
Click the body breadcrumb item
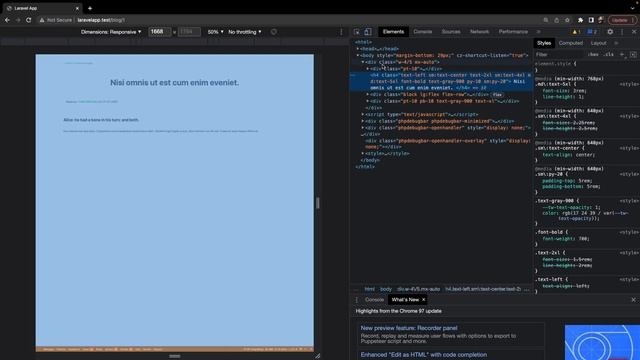tap(386, 289)
